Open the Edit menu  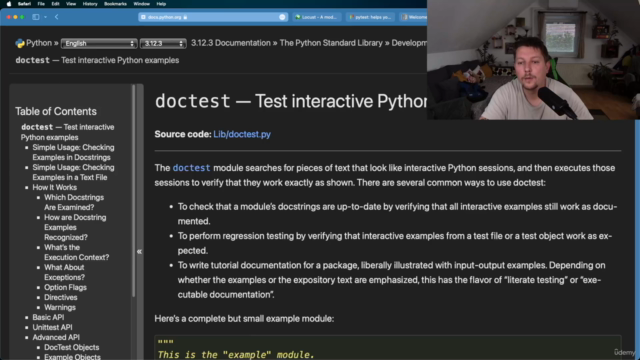click(56, 4)
